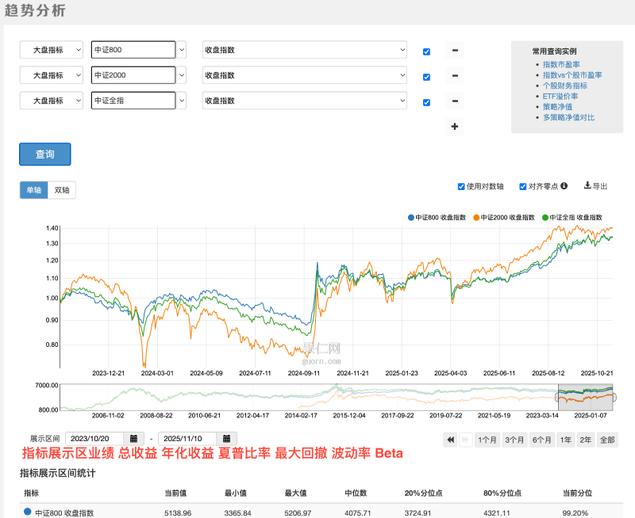Viewport: 635px width, 518px height.
Task: Switch to the 双轴 dual-axis tab
Action: tap(63, 190)
